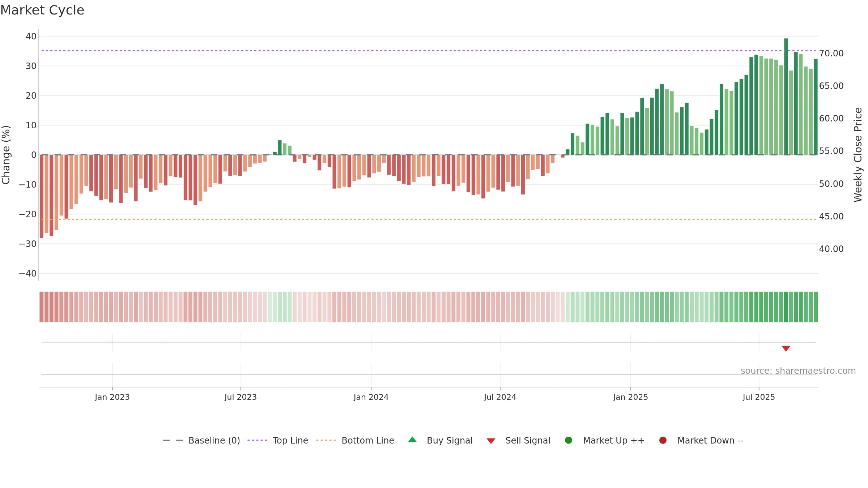Click the '30' left axis tick label
The image size is (868, 488).
pos(31,66)
